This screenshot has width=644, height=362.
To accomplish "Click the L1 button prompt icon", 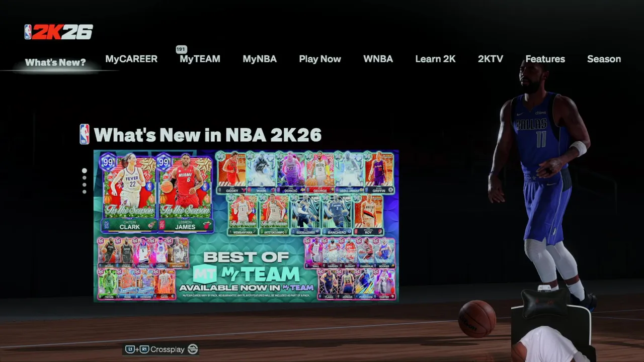I will pos(130,349).
